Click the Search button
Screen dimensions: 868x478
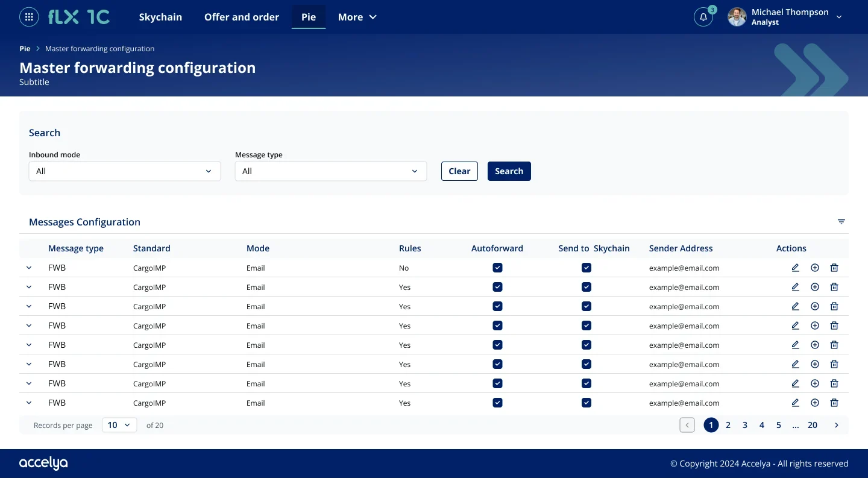(x=509, y=171)
